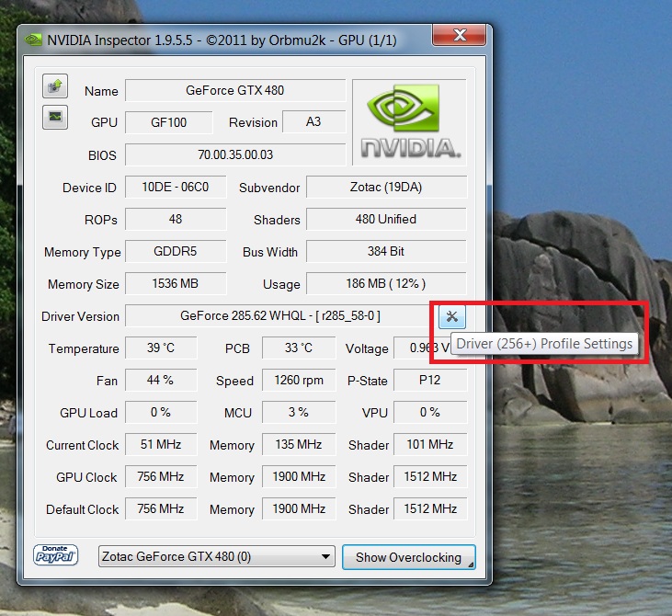Click the Usage value 186 MB ( 12% )
672x616 pixels.
(x=386, y=283)
